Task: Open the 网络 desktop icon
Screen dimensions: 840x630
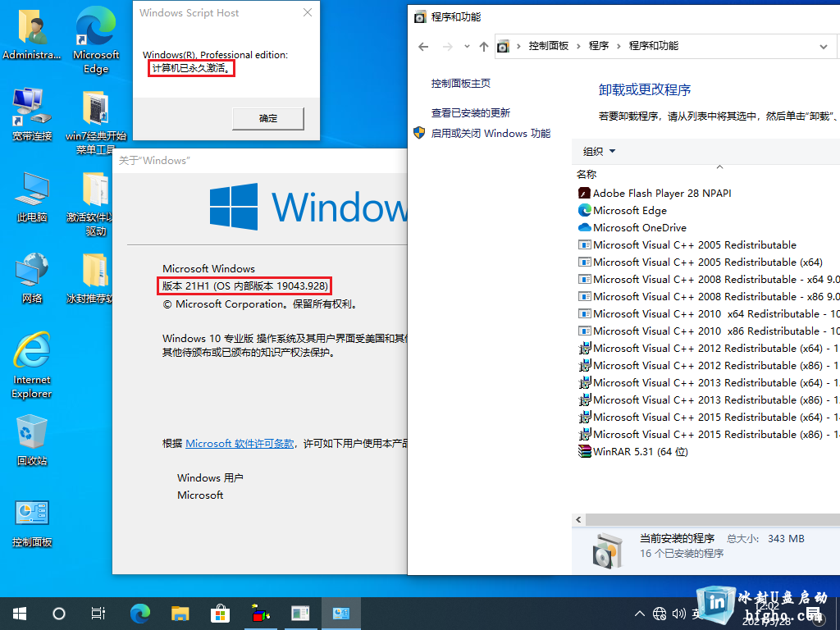Action: point(32,278)
